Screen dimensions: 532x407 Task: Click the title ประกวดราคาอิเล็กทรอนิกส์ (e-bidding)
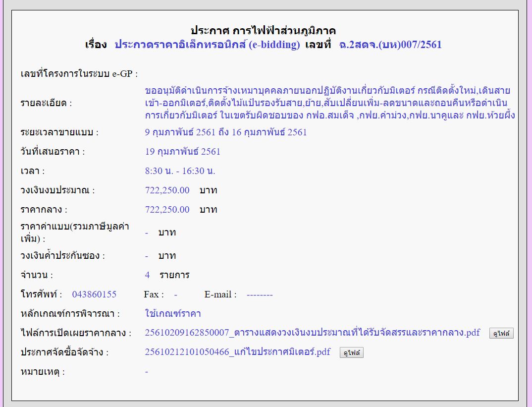pyautogui.click(x=208, y=45)
